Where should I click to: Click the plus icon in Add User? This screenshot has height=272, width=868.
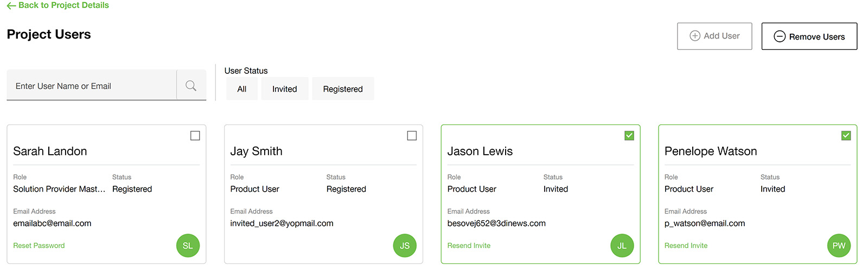pyautogui.click(x=695, y=36)
